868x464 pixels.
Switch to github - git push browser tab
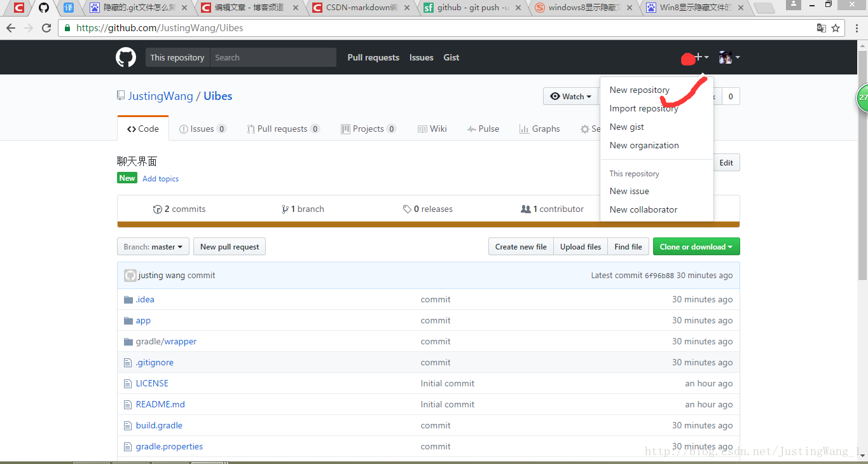472,8
